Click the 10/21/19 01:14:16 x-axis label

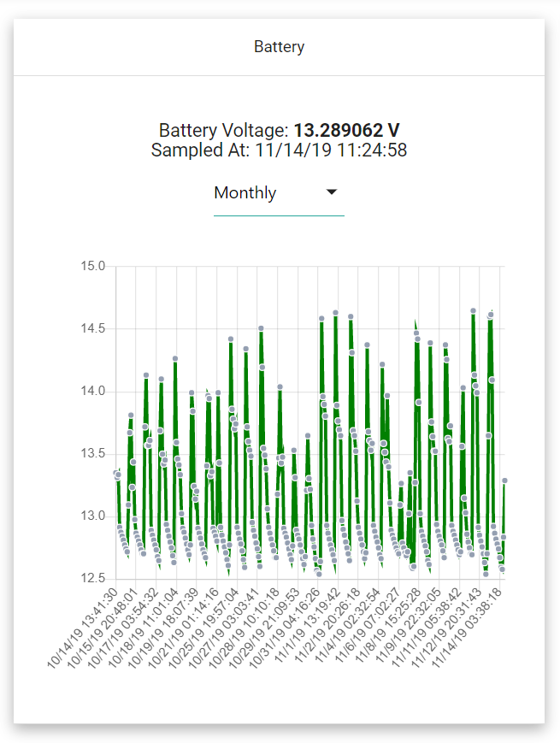184,628
